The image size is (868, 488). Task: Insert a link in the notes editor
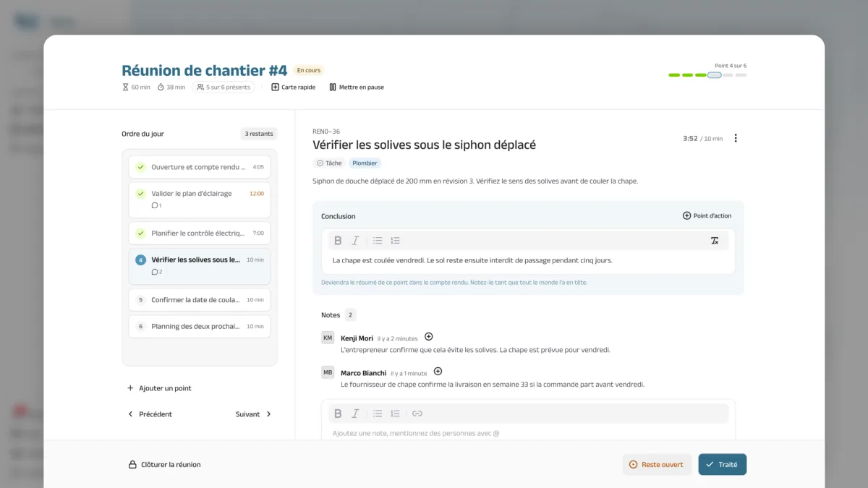(x=417, y=414)
